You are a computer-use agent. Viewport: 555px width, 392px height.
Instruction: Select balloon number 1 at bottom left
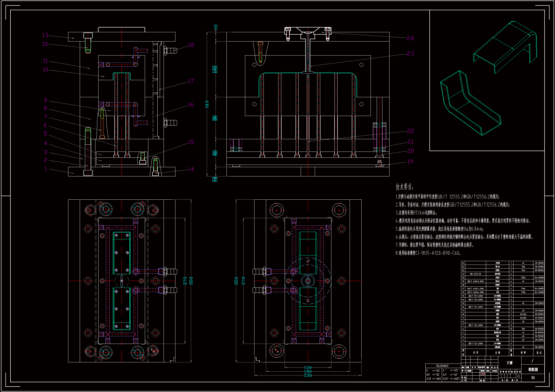pos(45,169)
